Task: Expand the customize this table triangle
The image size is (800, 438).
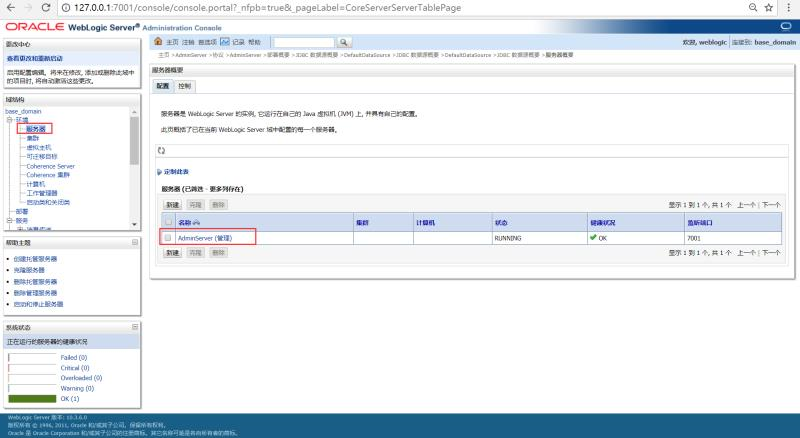Action: pyautogui.click(x=159, y=172)
